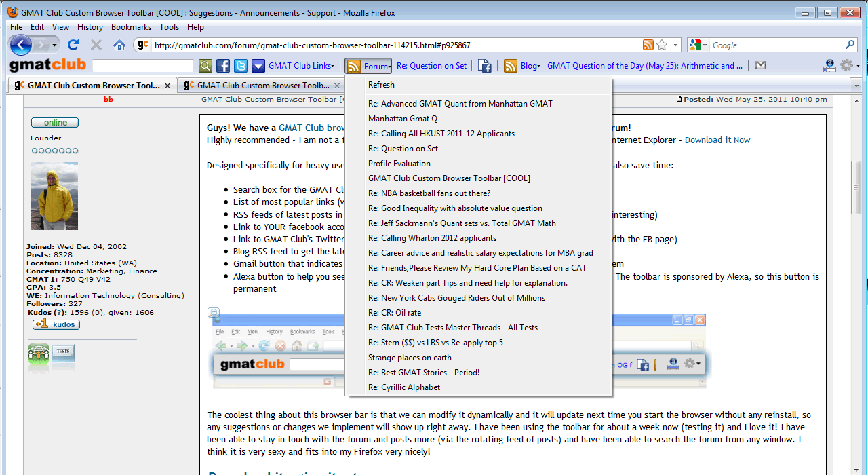Reload the page with the refresh icon
868x475 pixels.
(x=73, y=45)
